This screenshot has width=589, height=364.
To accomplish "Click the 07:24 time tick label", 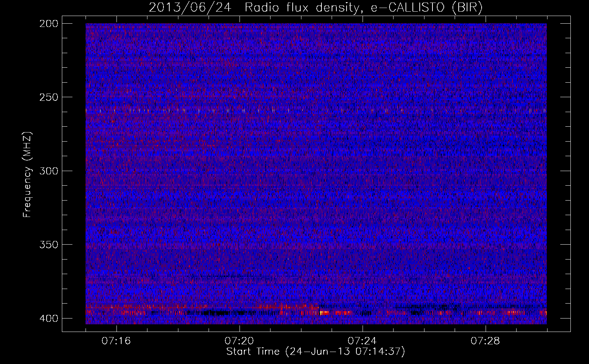I will pyautogui.click(x=362, y=341).
